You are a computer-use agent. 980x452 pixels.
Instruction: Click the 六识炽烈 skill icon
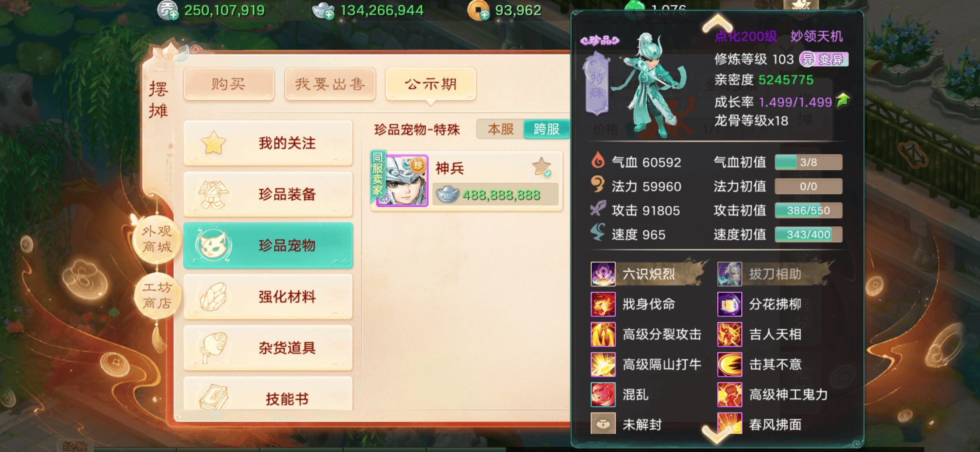603,274
